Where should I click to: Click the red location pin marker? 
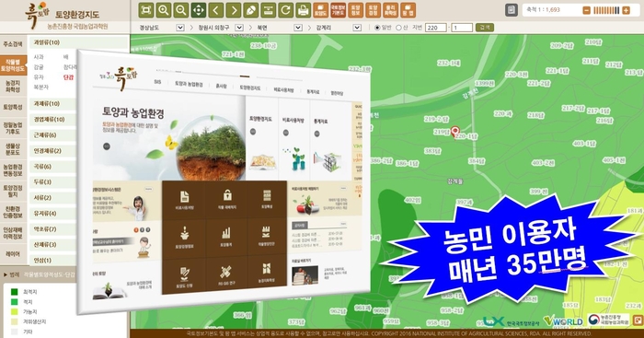[x=454, y=132]
